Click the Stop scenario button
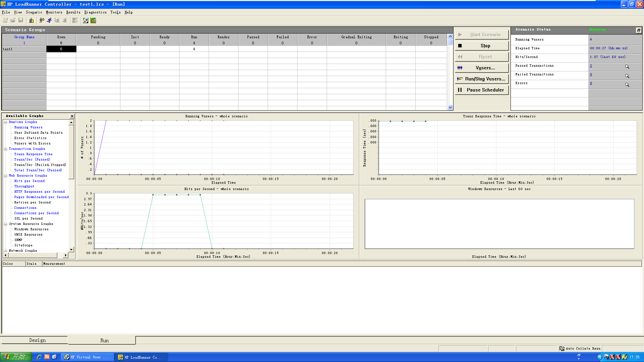This screenshot has width=644, height=362. click(x=482, y=46)
